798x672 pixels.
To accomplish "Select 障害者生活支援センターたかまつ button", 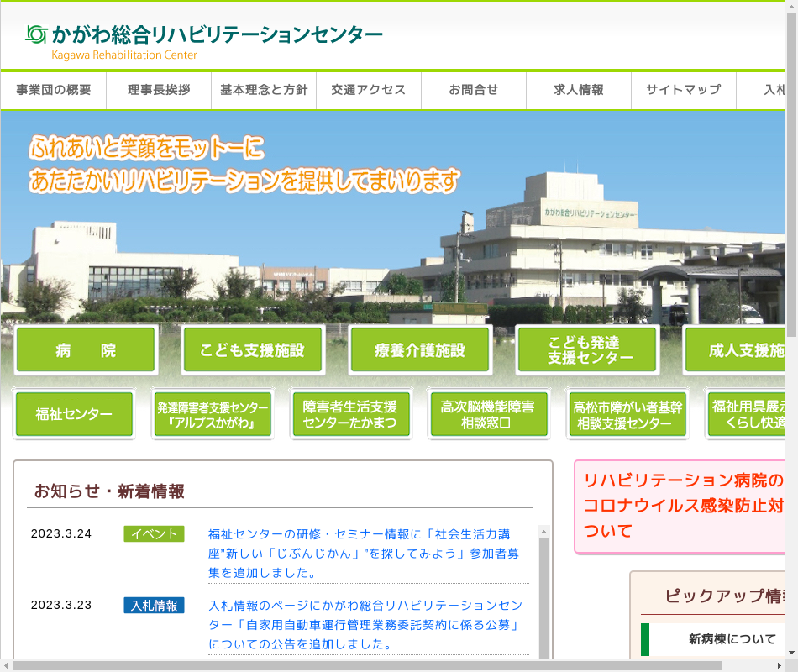I will pyautogui.click(x=350, y=414).
